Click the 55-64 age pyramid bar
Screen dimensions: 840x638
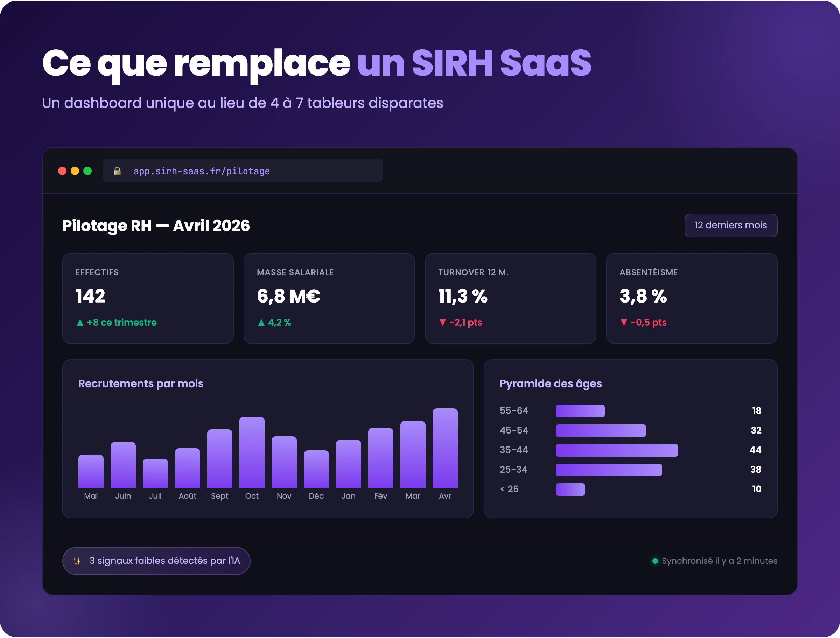tap(580, 411)
